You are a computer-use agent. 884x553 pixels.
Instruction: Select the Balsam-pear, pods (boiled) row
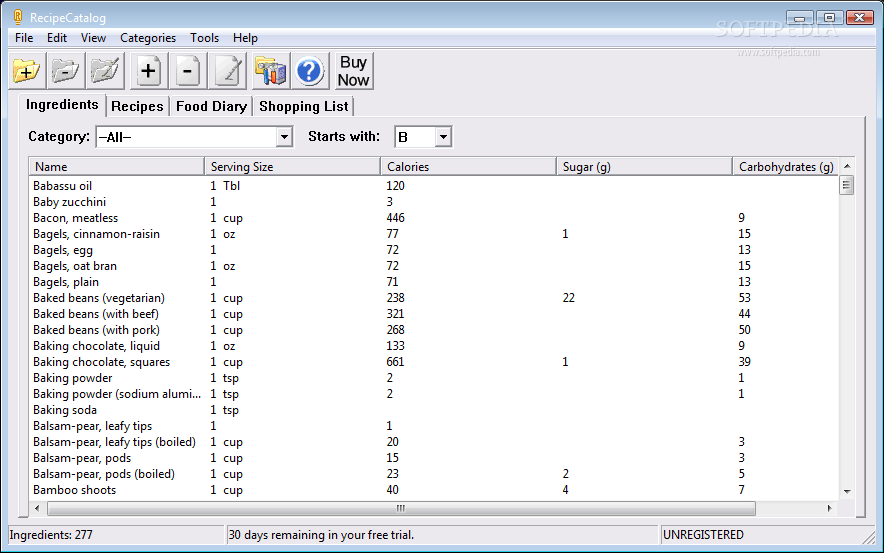click(x=434, y=474)
